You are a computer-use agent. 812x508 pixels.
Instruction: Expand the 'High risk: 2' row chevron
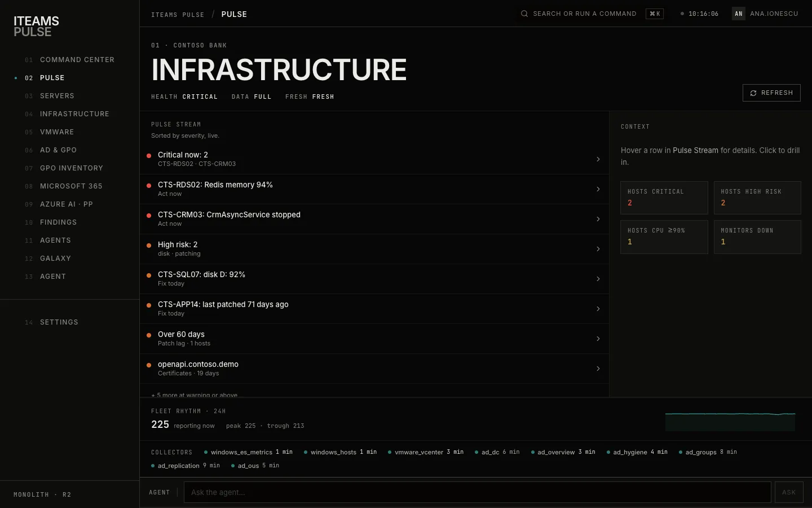[598, 249]
